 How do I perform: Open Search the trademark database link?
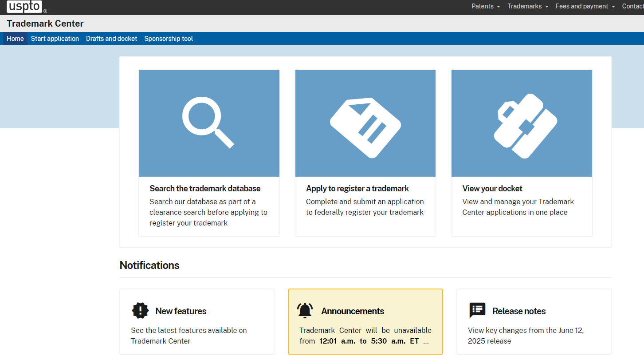click(205, 189)
